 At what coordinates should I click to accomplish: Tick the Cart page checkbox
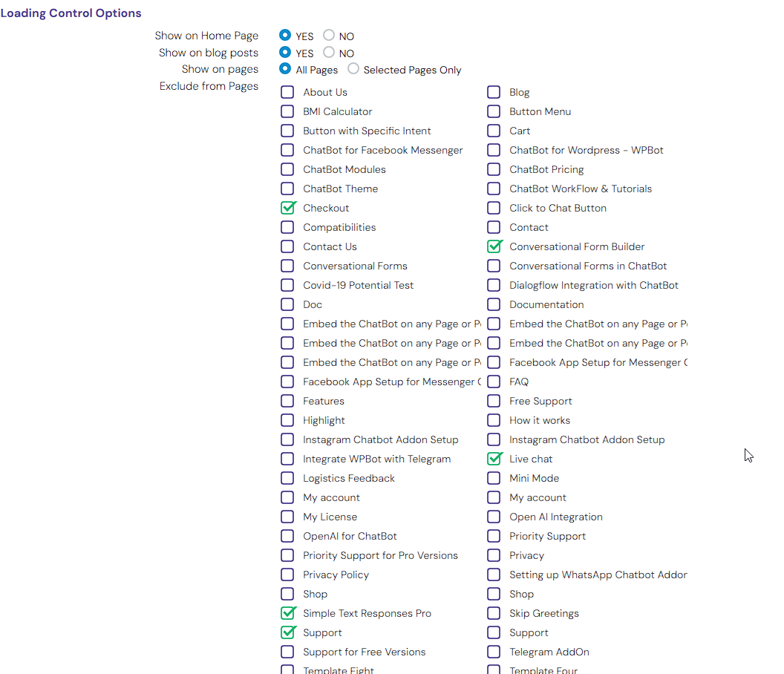pyautogui.click(x=494, y=131)
